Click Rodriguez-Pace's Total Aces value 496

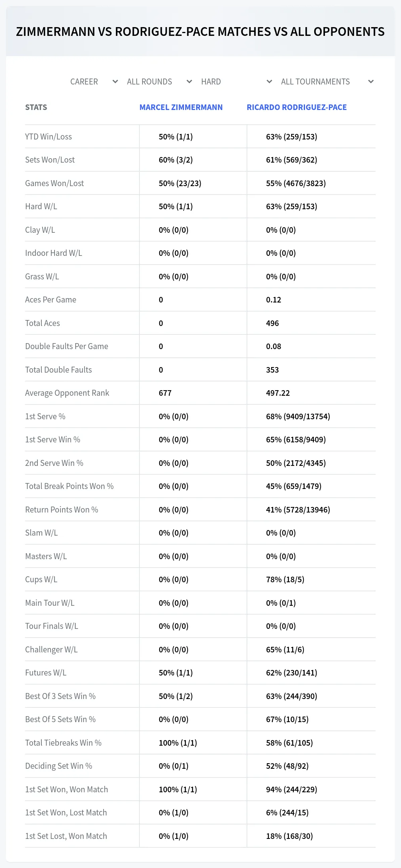(x=272, y=323)
